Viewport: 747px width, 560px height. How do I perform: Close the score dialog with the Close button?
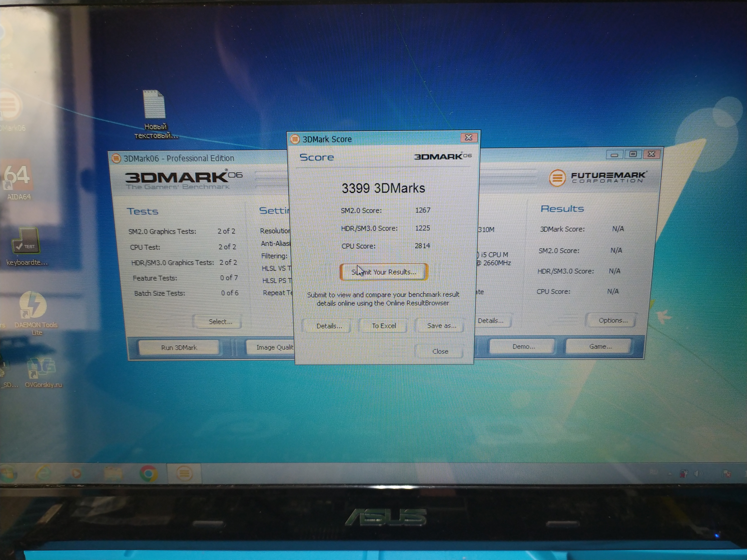[x=440, y=351]
